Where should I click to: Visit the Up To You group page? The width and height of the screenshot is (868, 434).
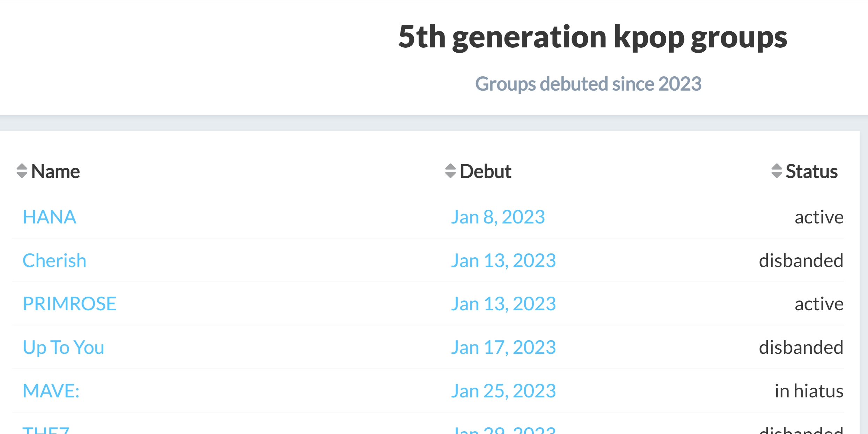pyautogui.click(x=63, y=347)
